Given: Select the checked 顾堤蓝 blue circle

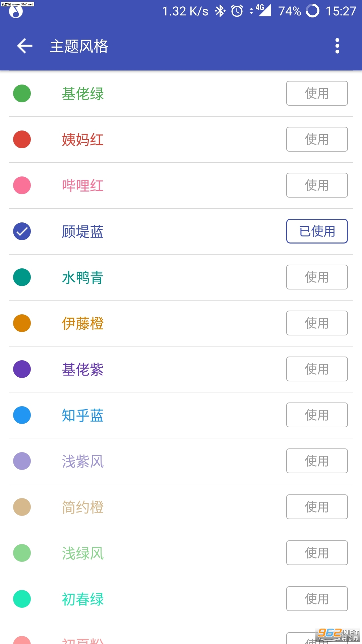Looking at the screenshot, I should point(22,231).
